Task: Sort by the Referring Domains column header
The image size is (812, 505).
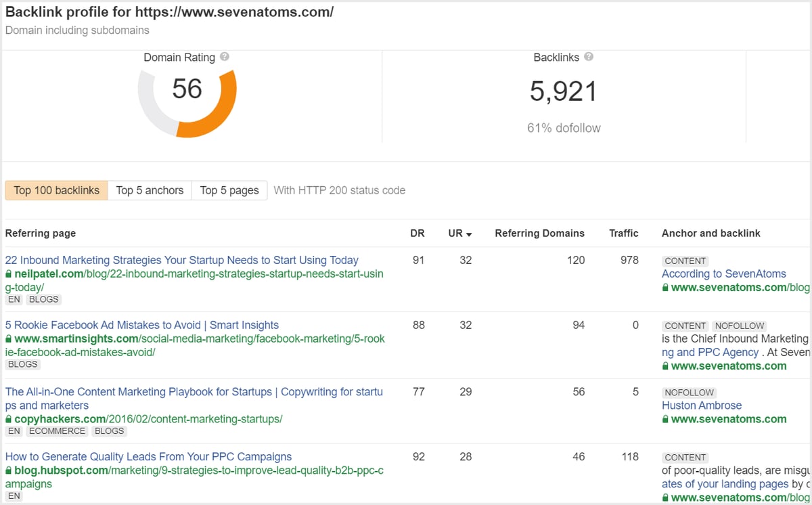Action: pos(539,233)
